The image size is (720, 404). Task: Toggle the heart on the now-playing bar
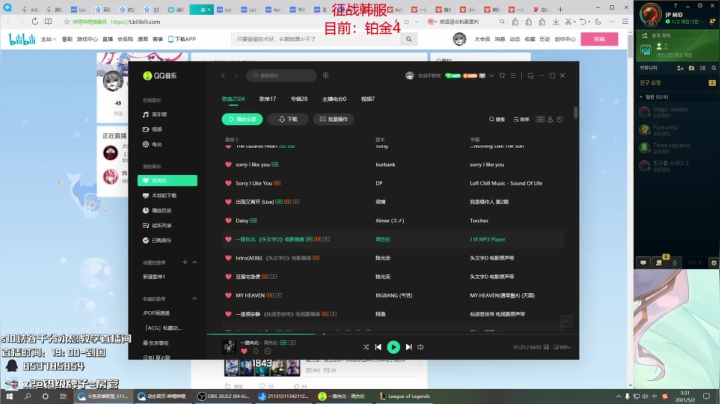coord(244,351)
